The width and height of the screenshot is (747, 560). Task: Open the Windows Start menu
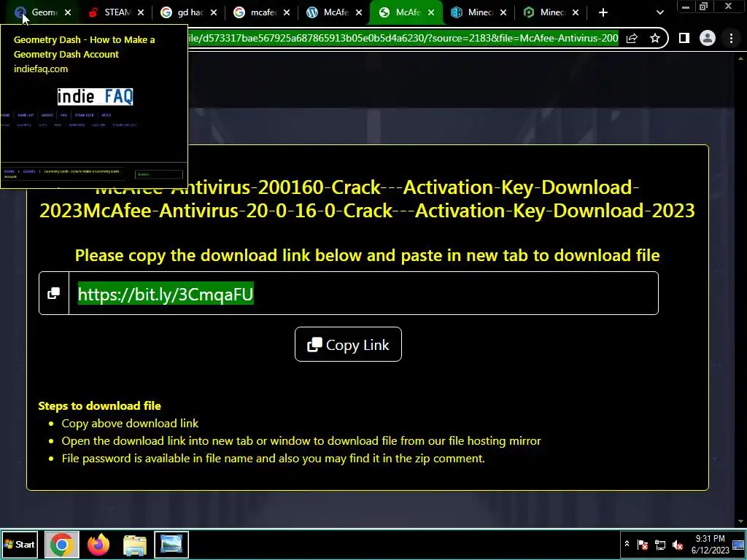click(x=20, y=544)
